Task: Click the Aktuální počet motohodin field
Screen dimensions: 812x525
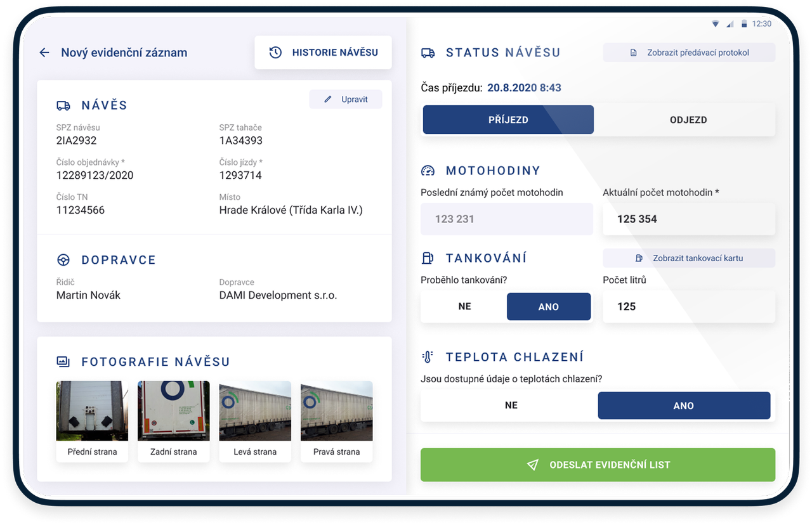Action: coord(688,219)
